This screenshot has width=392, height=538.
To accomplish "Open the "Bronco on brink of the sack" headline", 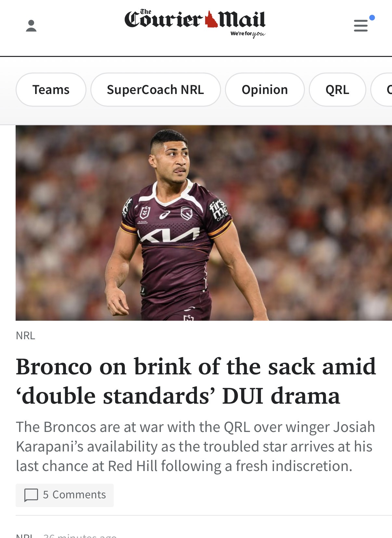I will (x=196, y=381).
